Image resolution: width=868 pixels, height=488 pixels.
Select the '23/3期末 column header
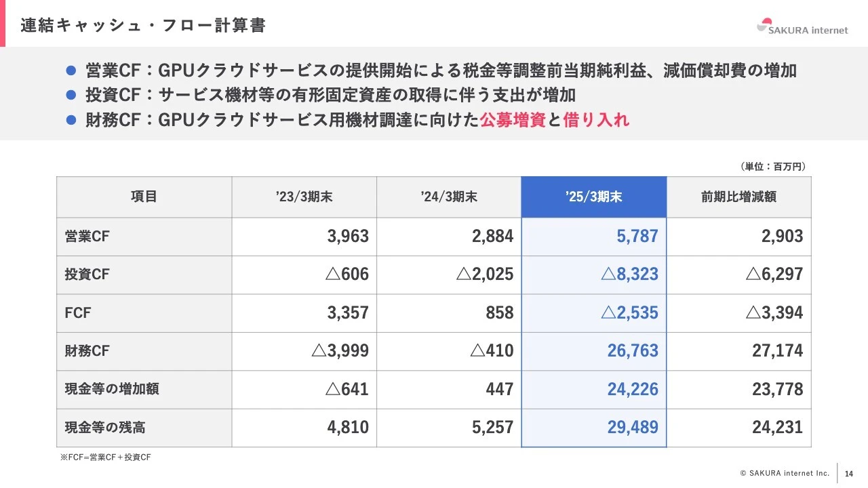[x=304, y=197]
